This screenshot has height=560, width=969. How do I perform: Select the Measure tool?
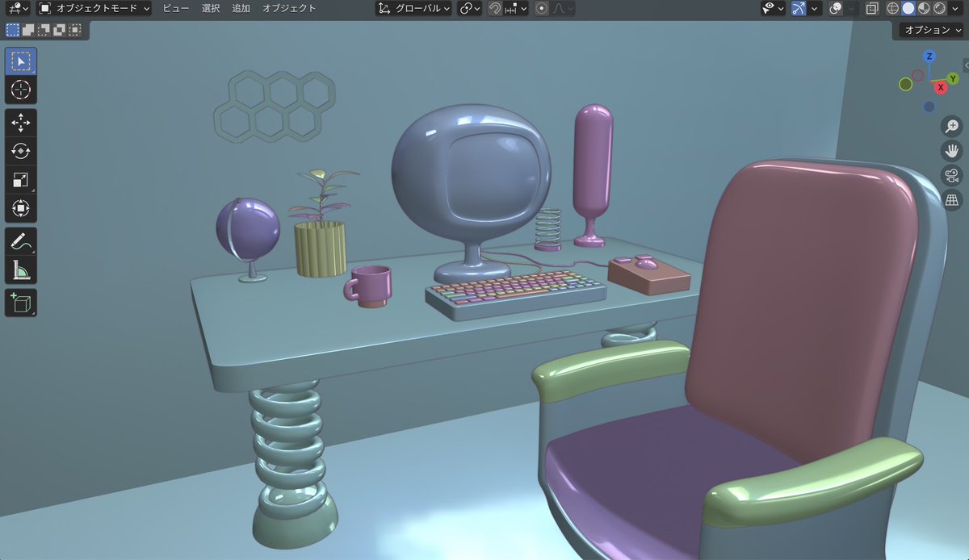(x=21, y=270)
